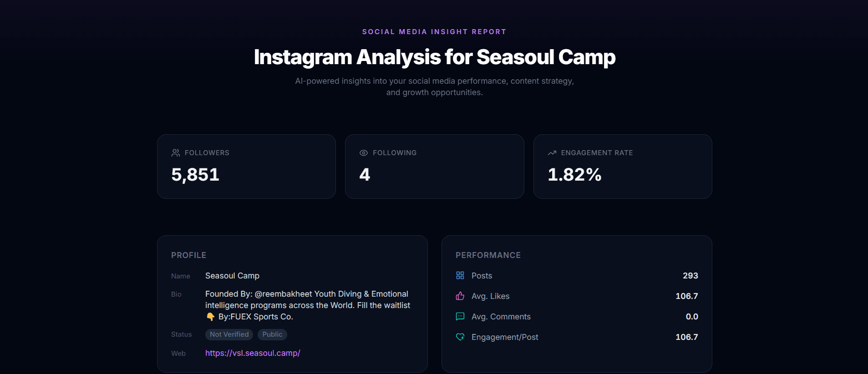Click the Followers people icon
The image size is (868, 374).
(176, 153)
